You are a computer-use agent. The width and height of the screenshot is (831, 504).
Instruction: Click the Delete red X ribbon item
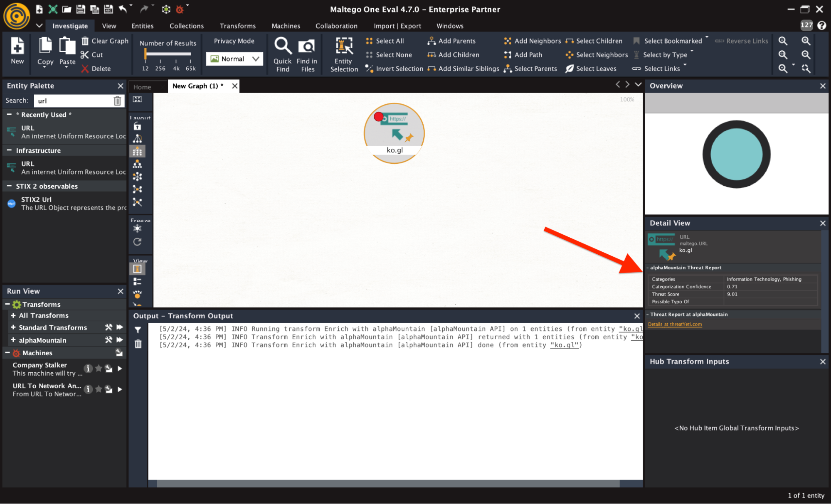[x=96, y=69]
